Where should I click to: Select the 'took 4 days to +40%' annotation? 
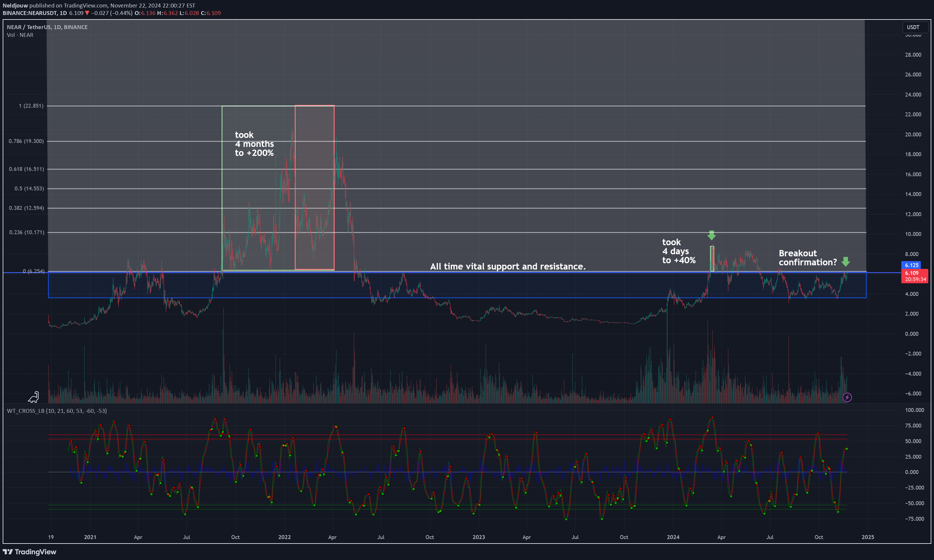679,251
